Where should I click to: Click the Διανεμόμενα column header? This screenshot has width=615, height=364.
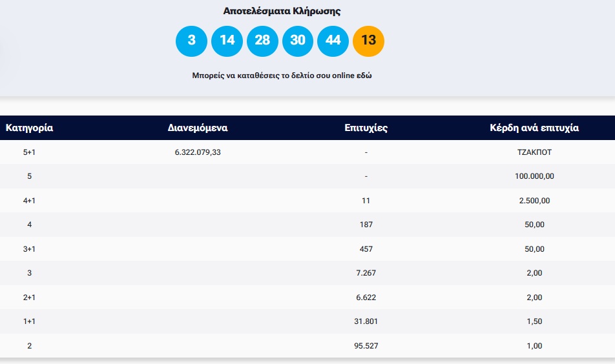[198, 128]
